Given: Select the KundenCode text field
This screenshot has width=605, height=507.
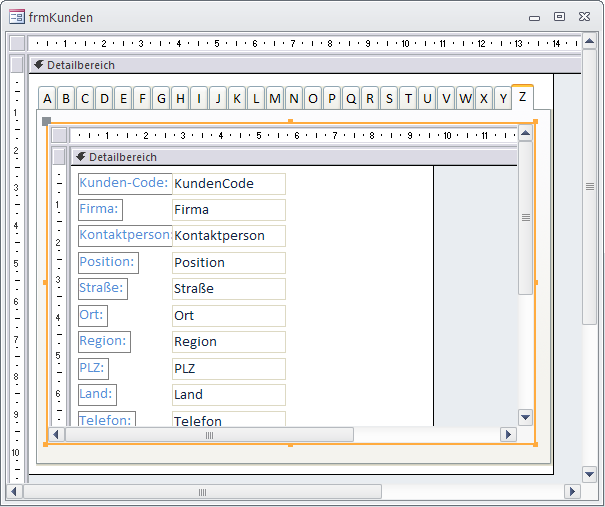Looking at the screenshot, I should pos(228,184).
